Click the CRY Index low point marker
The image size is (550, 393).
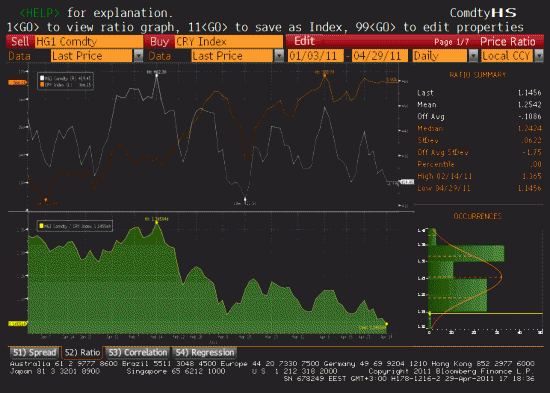point(46,200)
